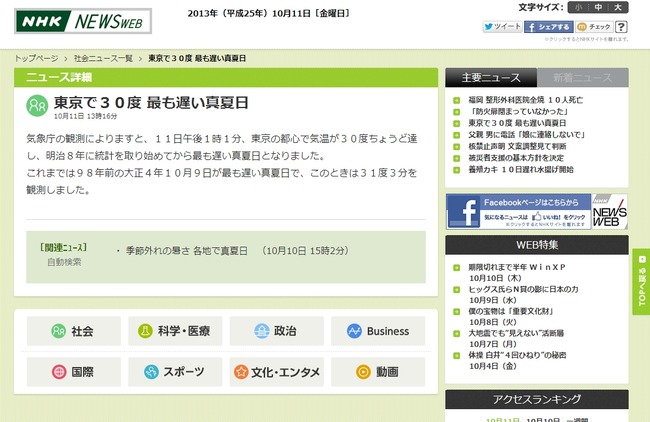Open the 文化・エンタメ category button
Viewport: 650px width, 422px height.
click(276, 372)
